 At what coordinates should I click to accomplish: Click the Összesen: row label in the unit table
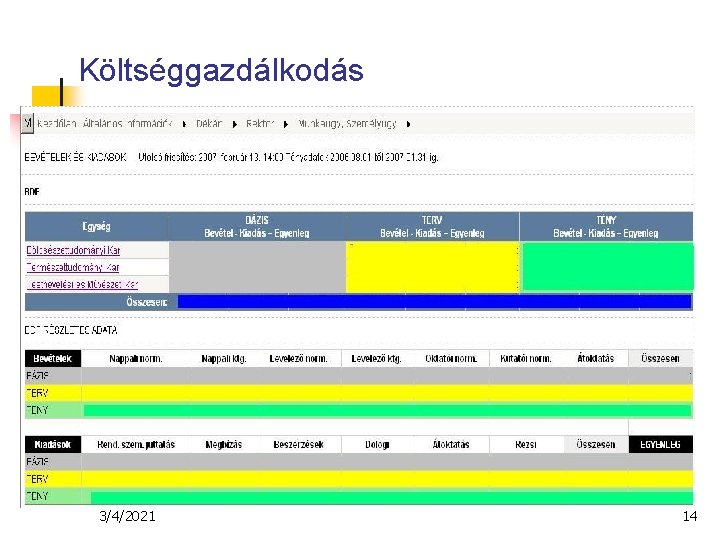(146, 302)
